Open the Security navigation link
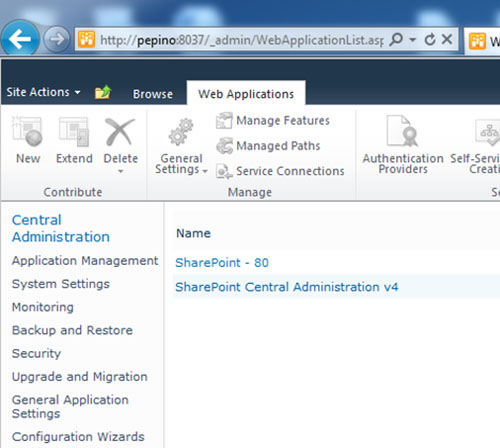The height and width of the screenshot is (448, 500). (x=36, y=354)
